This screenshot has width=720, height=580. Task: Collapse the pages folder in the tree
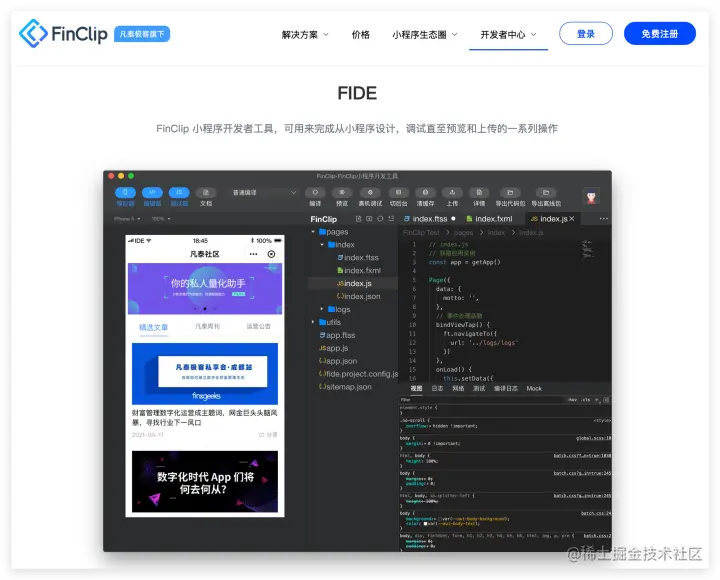(x=314, y=232)
